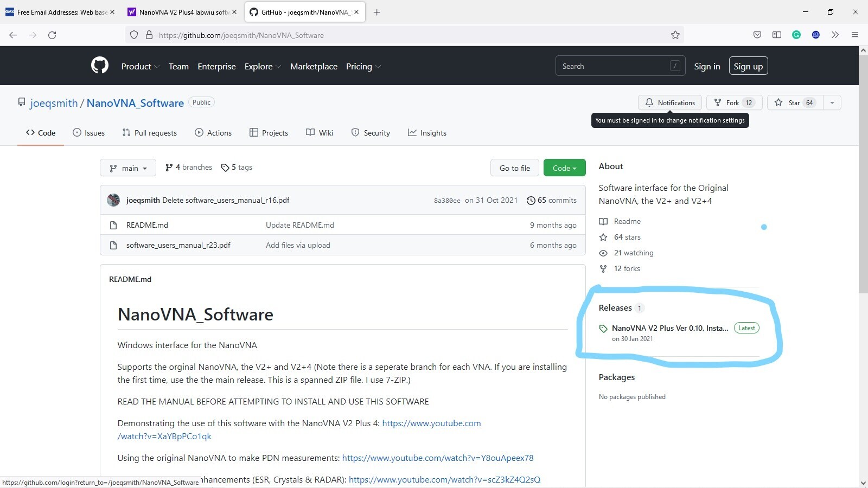The height and width of the screenshot is (488, 868).
Task: Open the README.md file
Action: coord(147,225)
